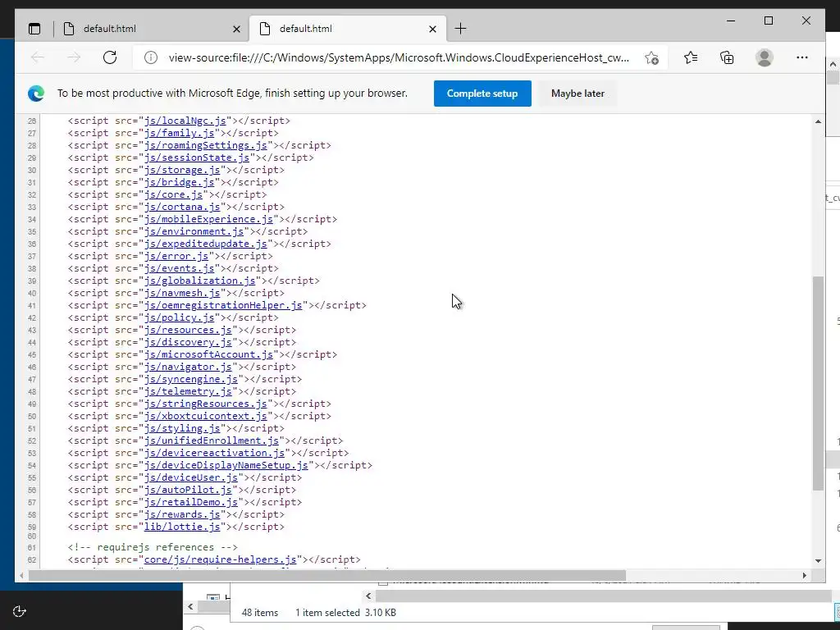Viewport: 840px width, 630px height.
Task: Close the active default.html tab
Action: click(433, 30)
